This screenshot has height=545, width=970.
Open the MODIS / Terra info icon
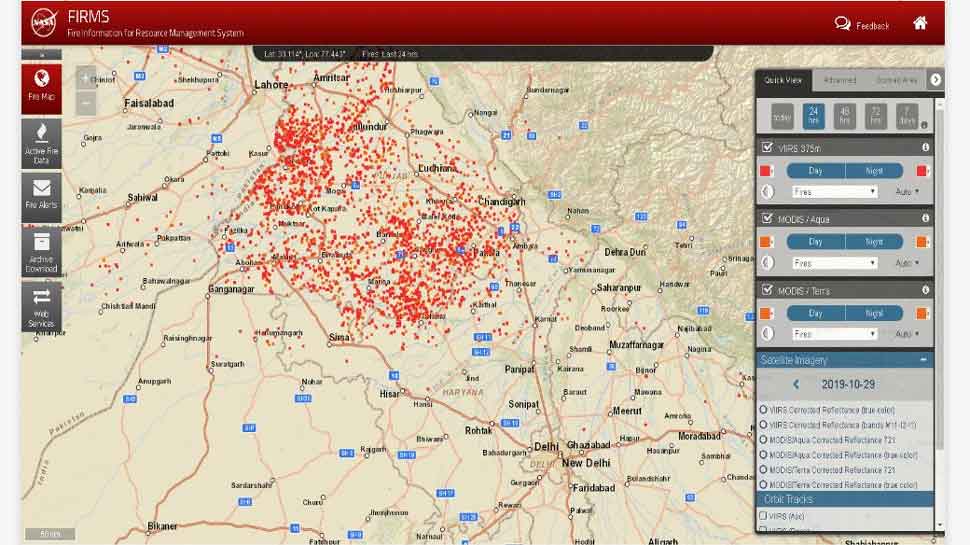click(x=925, y=290)
